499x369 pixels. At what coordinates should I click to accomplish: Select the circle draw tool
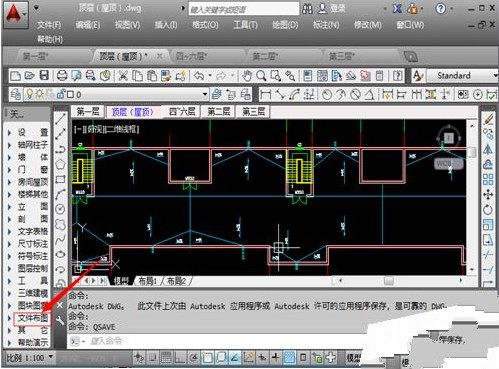(60, 209)
